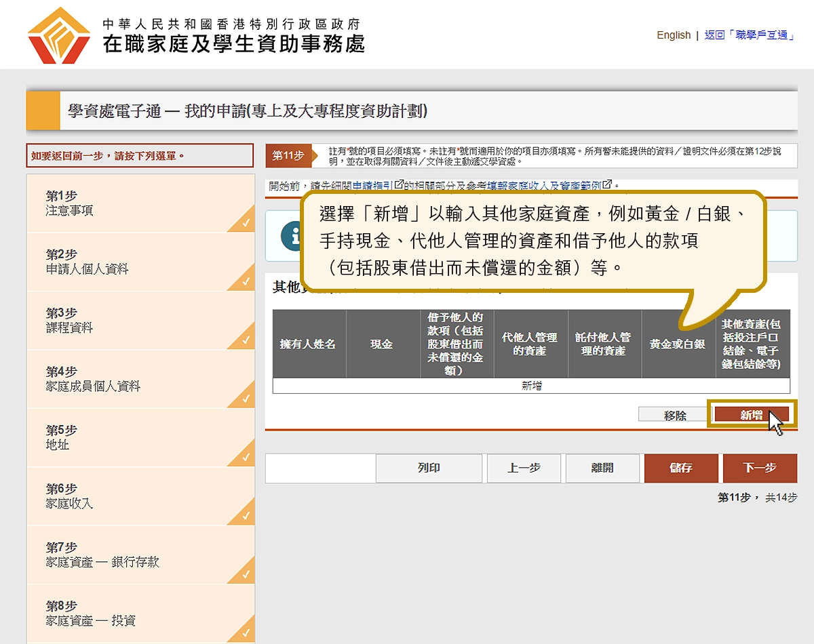
Task: Go to 第4步 家庭成員個人資料
Action: click(93, 379)
